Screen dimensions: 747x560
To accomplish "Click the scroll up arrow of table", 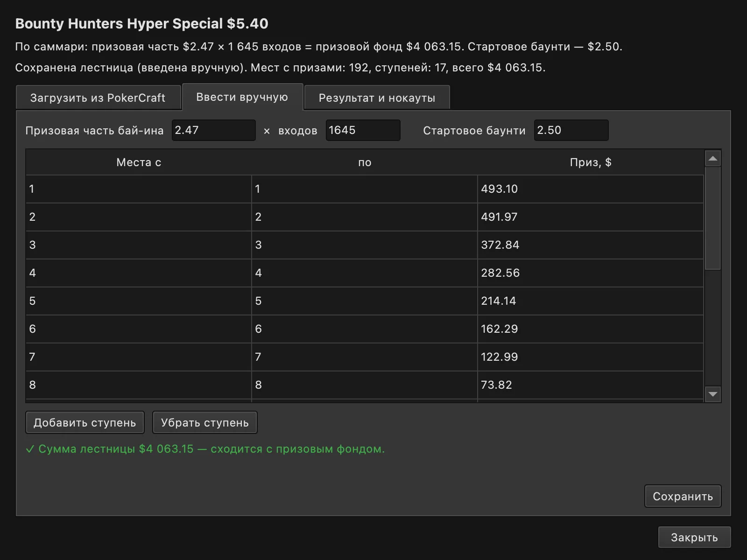I will 712,159.
